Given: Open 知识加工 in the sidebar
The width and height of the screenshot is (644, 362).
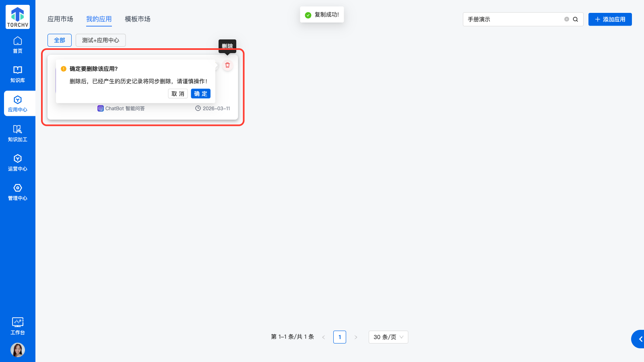Looking at the screenshot, I should (18, 134).
